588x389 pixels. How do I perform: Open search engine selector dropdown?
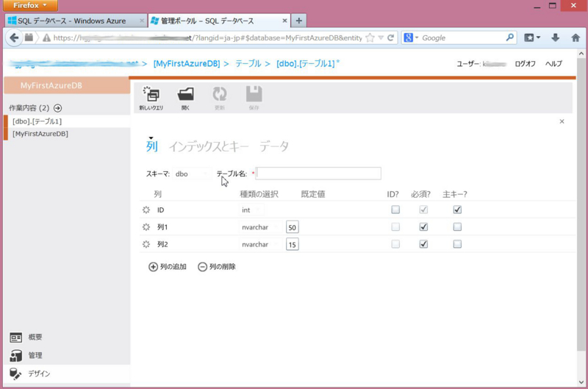(412, 38)
